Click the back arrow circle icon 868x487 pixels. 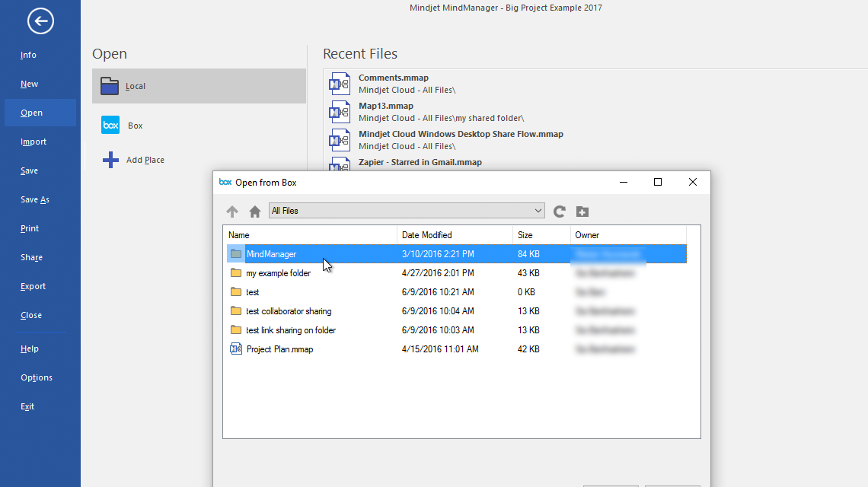click(x=40, y=21)
